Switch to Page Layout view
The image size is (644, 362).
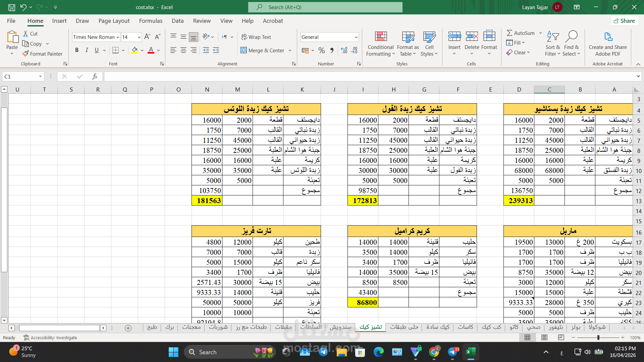click(544, 338)
